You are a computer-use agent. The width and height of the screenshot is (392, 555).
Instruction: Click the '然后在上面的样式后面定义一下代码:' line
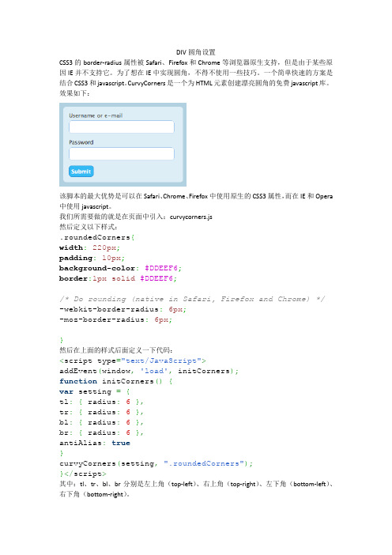coord(116,350)
